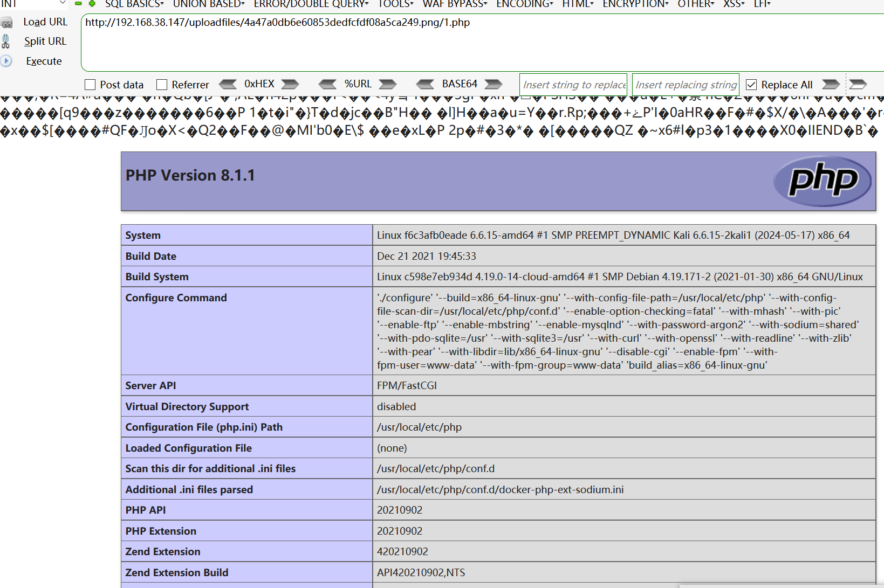Enable the Referrer checkbox

[x=162, y=85]
